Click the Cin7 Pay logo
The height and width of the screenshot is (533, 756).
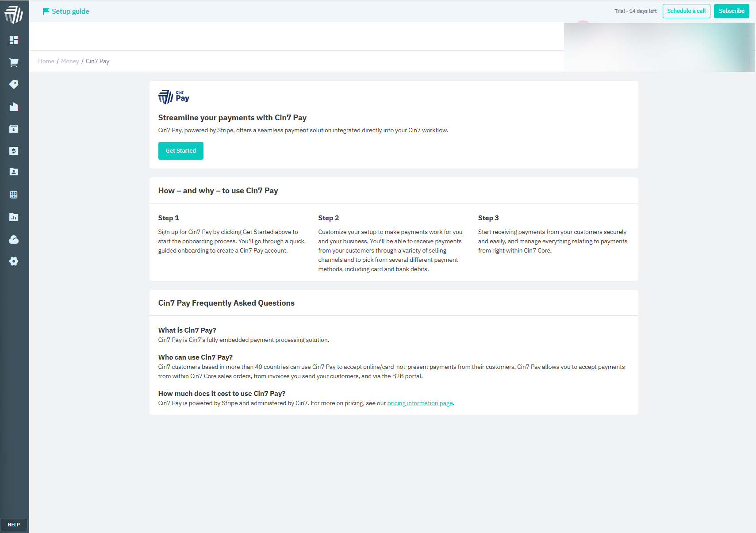[174, 97]
